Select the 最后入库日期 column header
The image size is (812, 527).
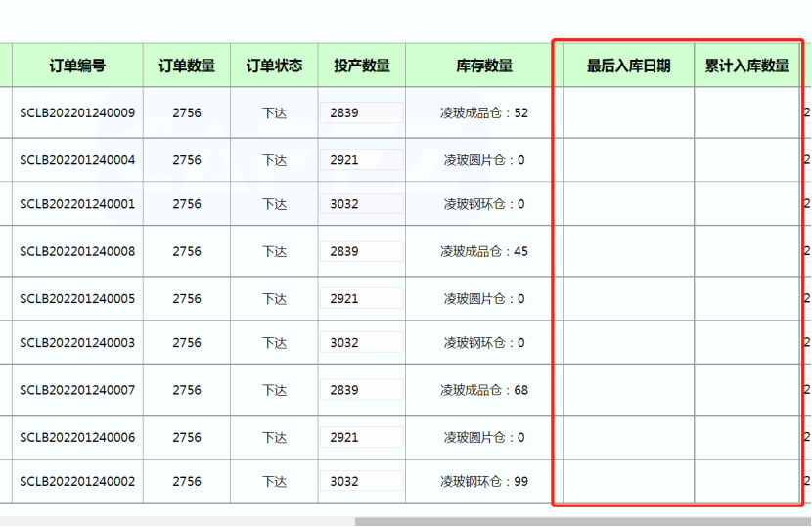628,66
